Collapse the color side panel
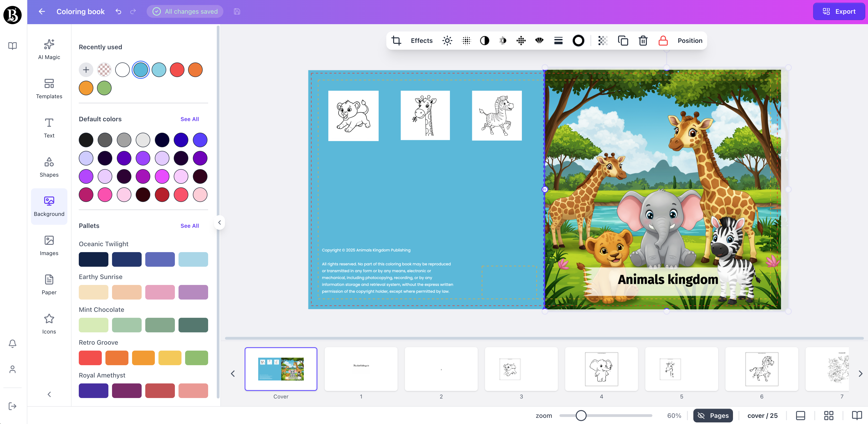Viewport: 868px width, 424px height. point(219,222)
